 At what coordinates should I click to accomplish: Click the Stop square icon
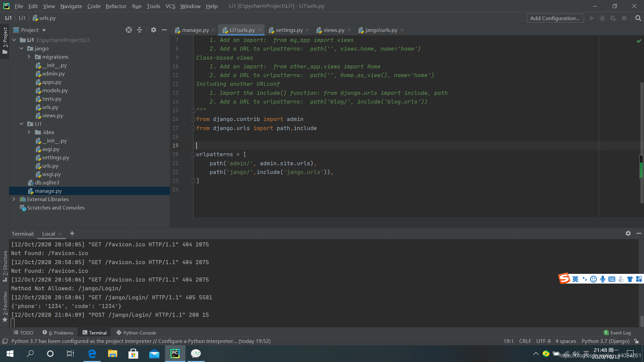click(624, 18)
